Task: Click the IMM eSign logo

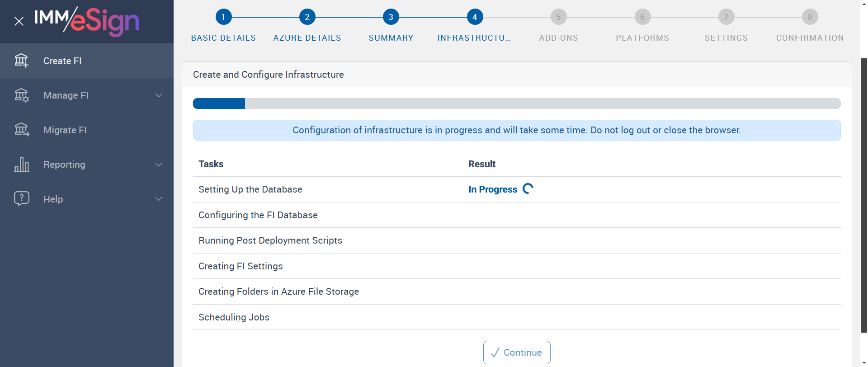Action: point(87,21)
